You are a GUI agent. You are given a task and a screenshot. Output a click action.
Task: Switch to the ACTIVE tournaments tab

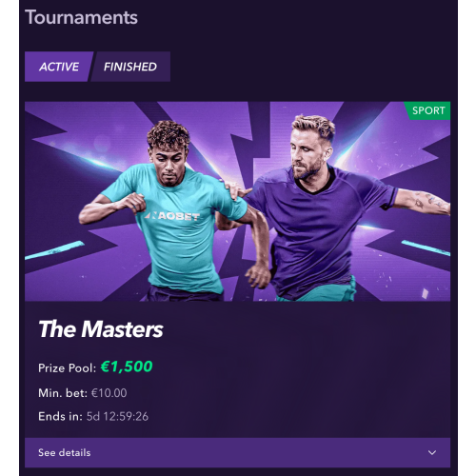[59, 67]
